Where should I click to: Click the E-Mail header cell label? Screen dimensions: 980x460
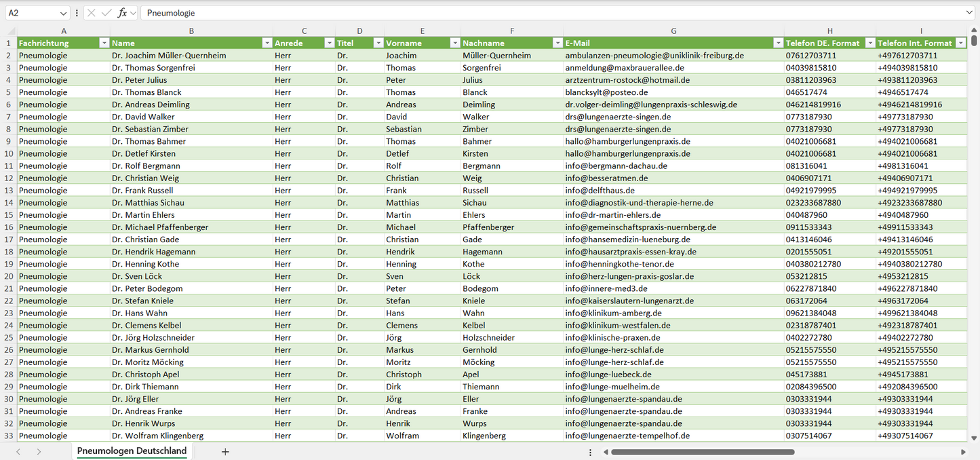[x=577, y=43]
